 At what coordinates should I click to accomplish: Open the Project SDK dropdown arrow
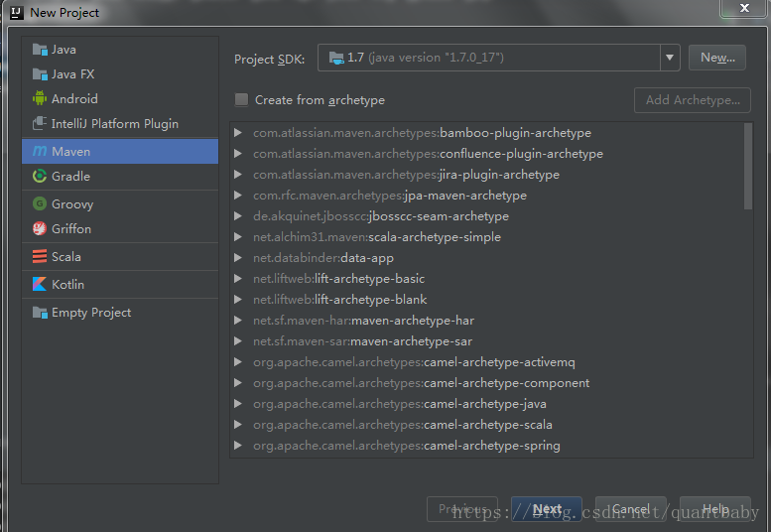click(669, 58)
